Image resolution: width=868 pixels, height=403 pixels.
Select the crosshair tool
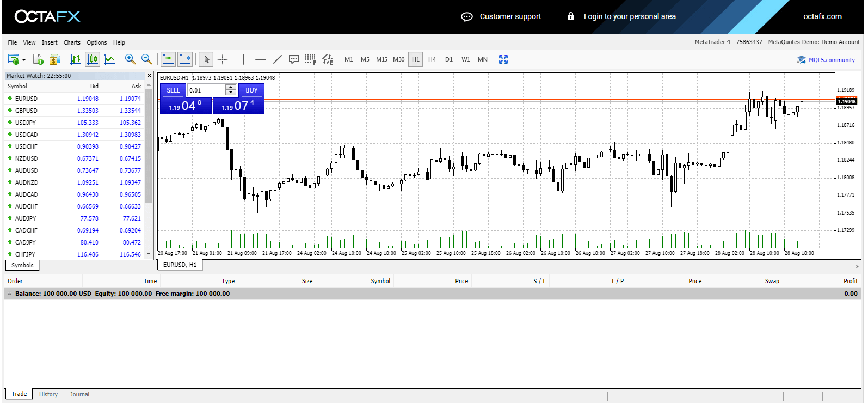click(x=223, y=59)
